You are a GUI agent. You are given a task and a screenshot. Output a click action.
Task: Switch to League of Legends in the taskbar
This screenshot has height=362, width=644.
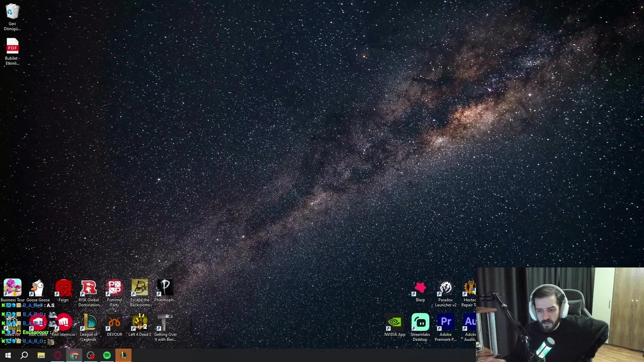(x=124, y=355)
